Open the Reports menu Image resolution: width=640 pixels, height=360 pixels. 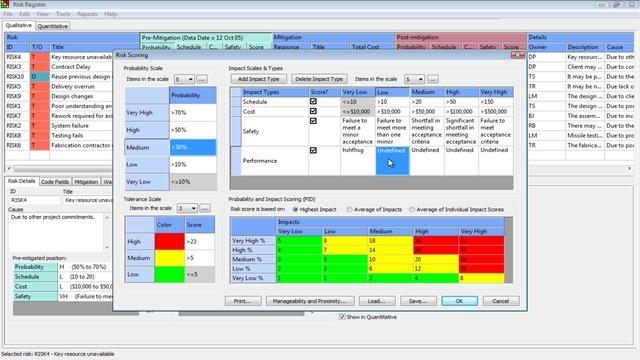(x=87, y=14)
